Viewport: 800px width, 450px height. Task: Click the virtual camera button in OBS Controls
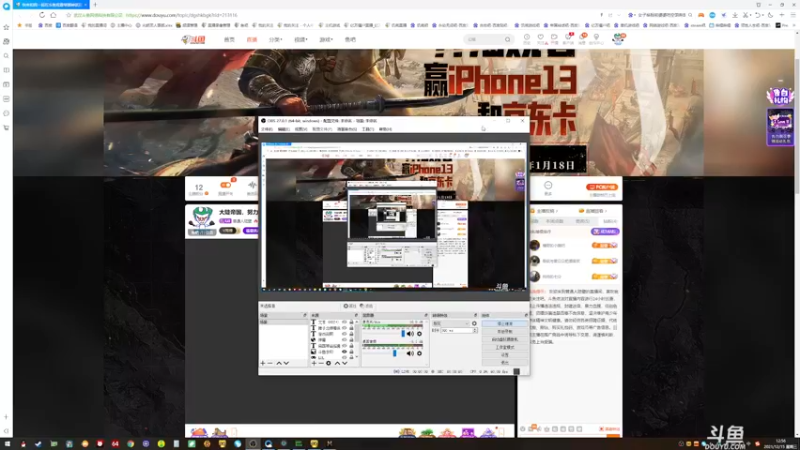click(505, 339)
